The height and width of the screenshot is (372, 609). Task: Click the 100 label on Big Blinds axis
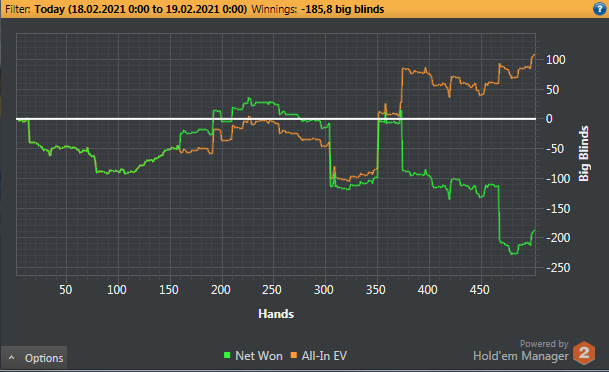[x=556, y=60]
